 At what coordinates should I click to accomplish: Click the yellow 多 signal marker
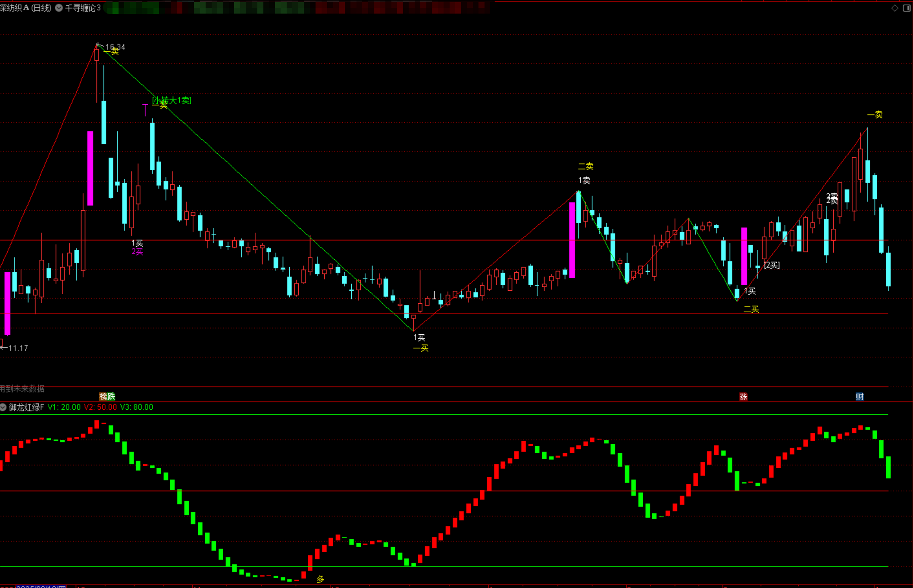tap(320, 579)
